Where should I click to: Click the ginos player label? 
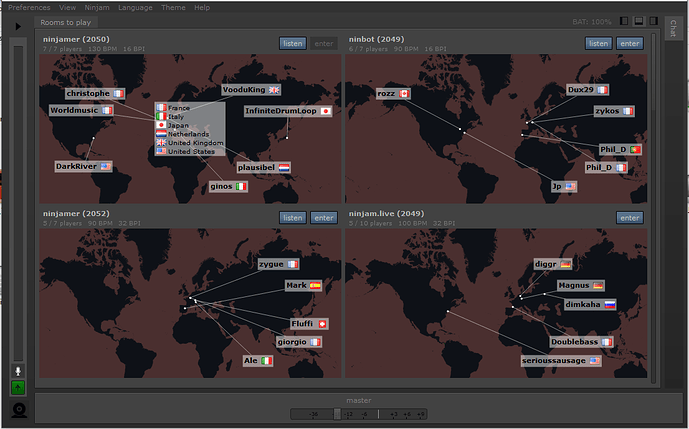tap(228, 186)
